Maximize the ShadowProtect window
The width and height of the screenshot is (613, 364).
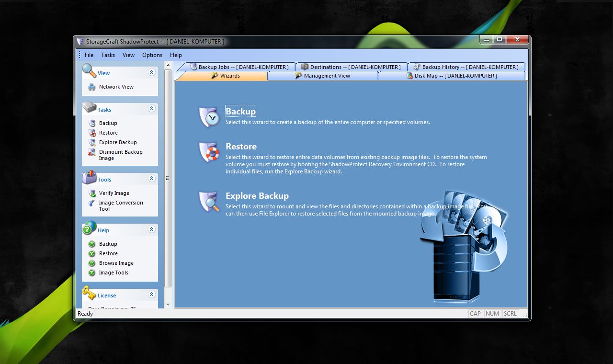pos(499,40)
